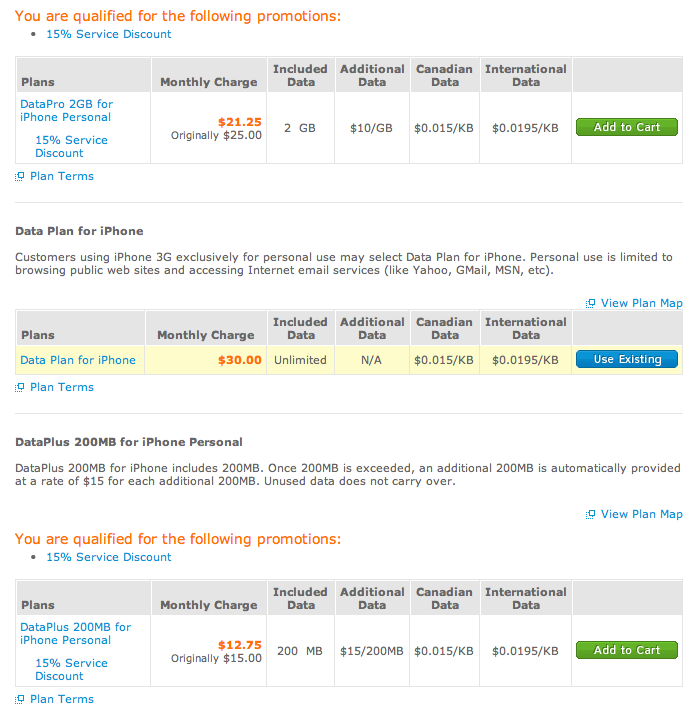This screenshot has width=698, height=723.
Task: Open the View Plan Map text link for Data Plan for iPhone
Action: [642, 304]
